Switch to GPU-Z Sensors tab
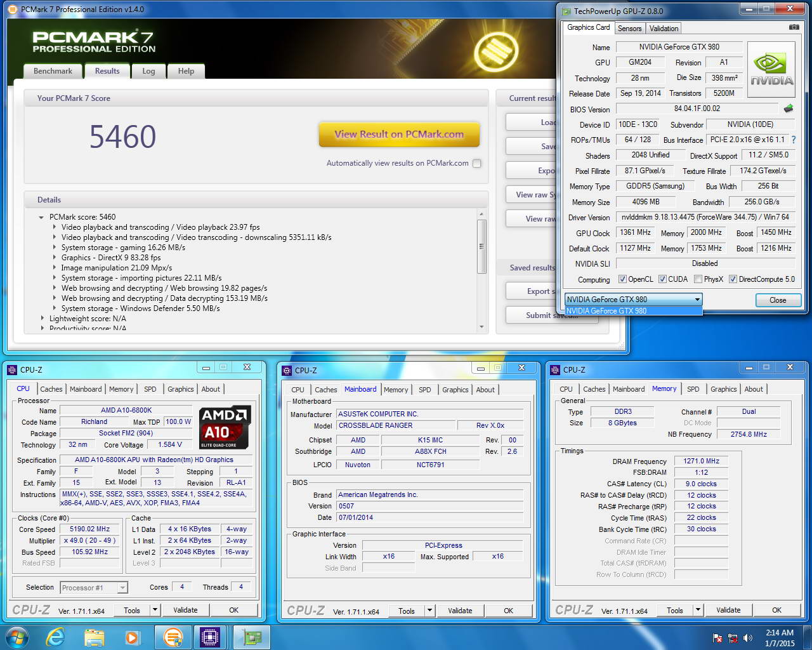812x650 pixels. click(x=629, y=29)
